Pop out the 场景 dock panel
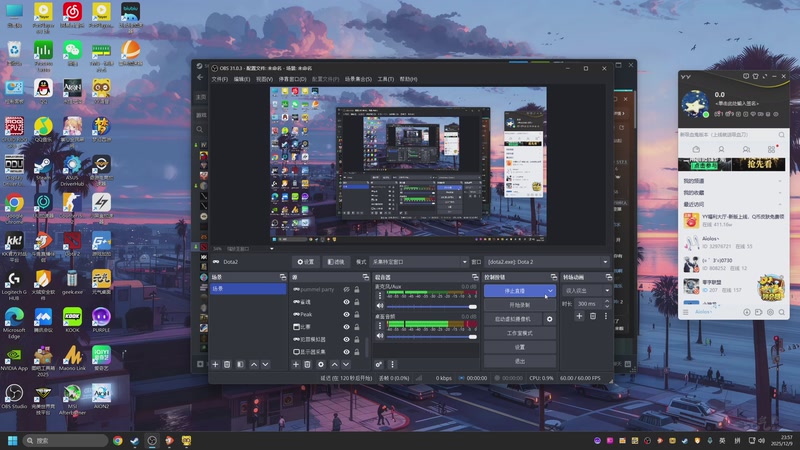 point(283,277)
